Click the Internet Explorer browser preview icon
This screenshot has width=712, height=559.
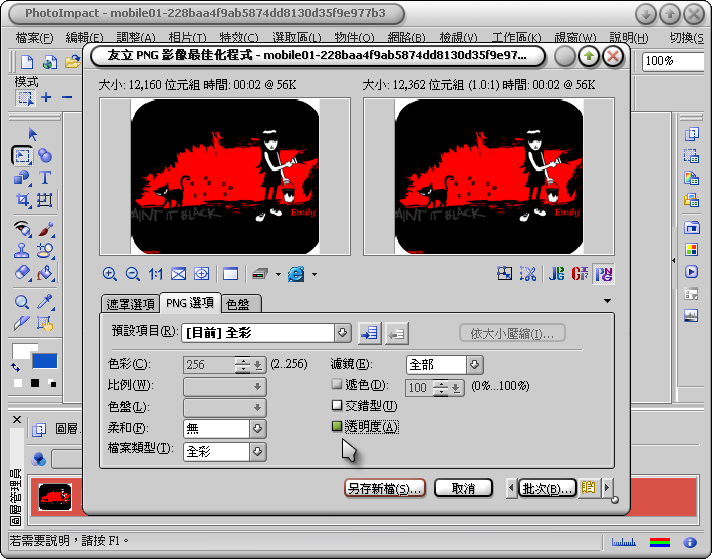click(296, 274)
